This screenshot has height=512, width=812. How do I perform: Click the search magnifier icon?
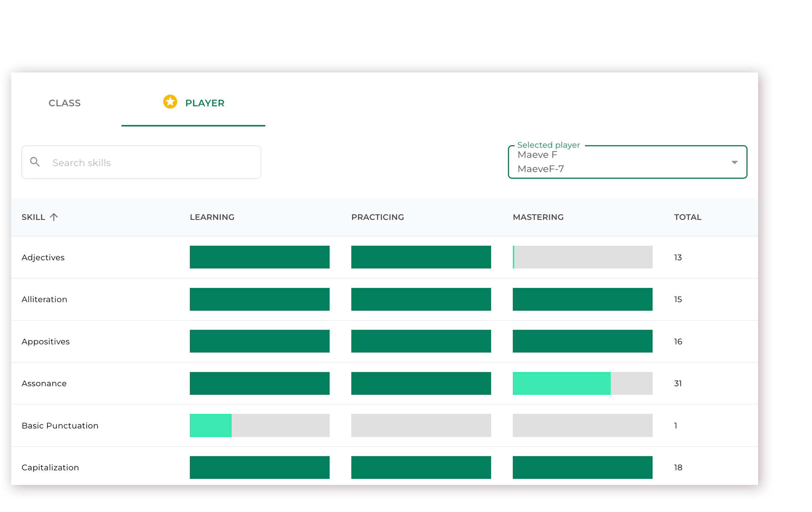click(35, 162)
